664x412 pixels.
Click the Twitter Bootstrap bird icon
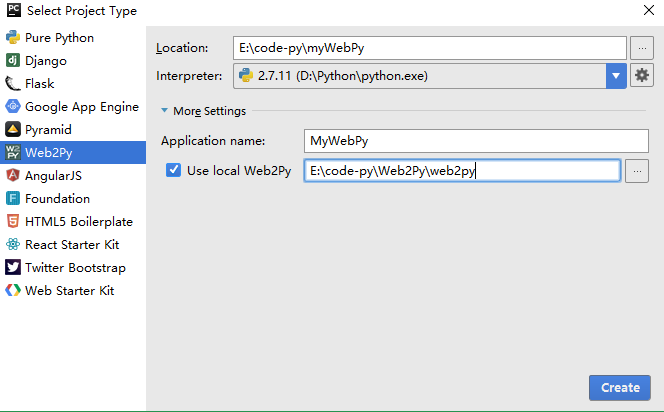(x=13, y=267)
